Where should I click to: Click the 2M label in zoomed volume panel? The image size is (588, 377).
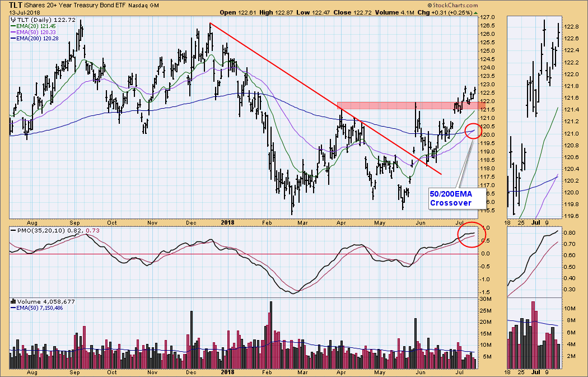pyautogui.click(x=572, y=356)
